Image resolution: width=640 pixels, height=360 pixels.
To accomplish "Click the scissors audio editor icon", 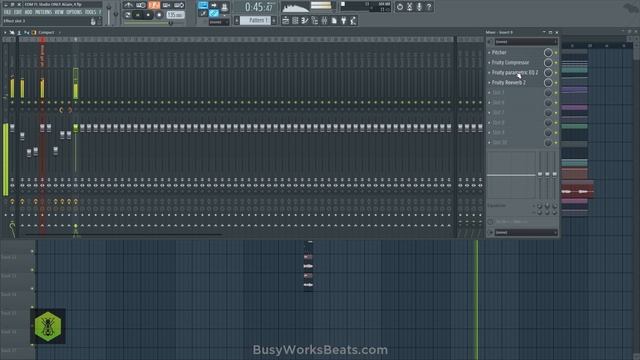I will [409, 7].
